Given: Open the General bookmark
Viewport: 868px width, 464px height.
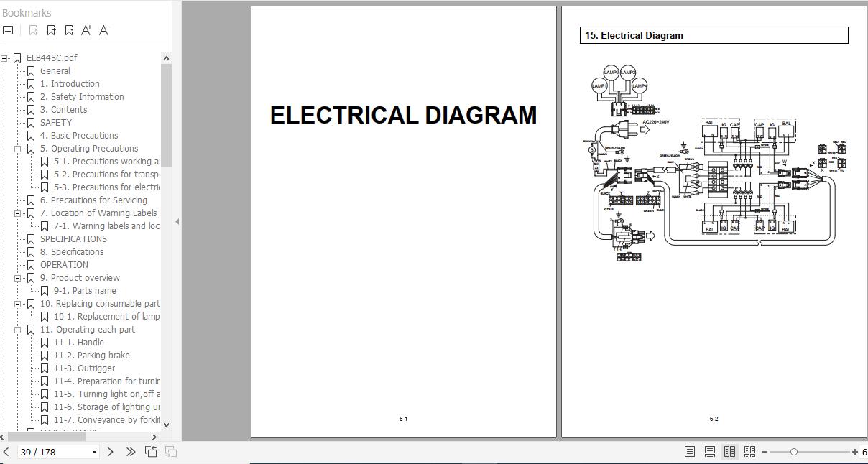Looking at the screenshot, I should tap(55, 71).
